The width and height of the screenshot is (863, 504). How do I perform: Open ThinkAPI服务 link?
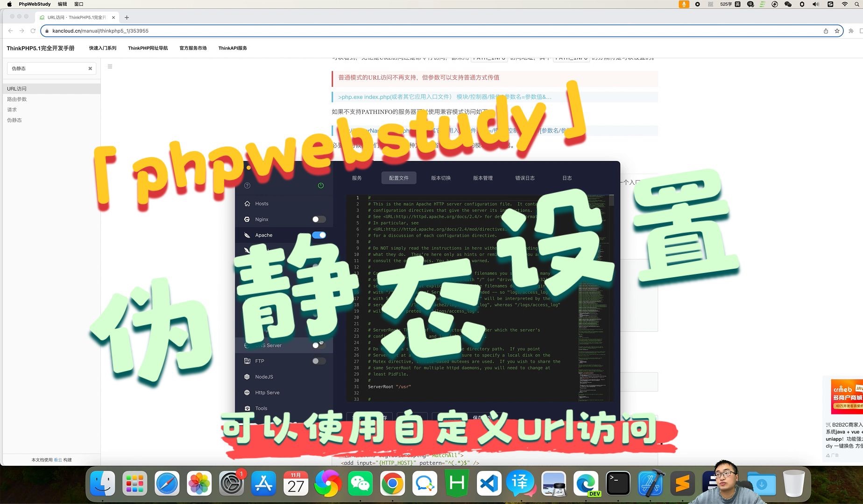(x=233, y=48)
